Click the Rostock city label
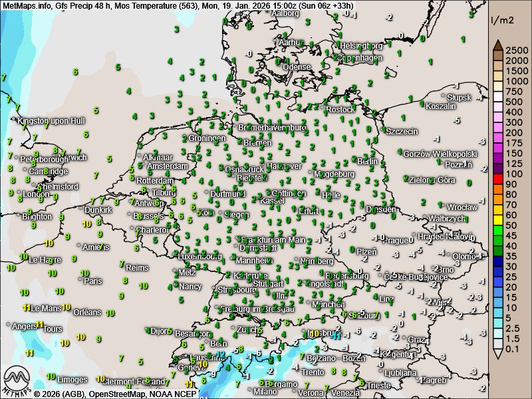 (x=340, y=109)
